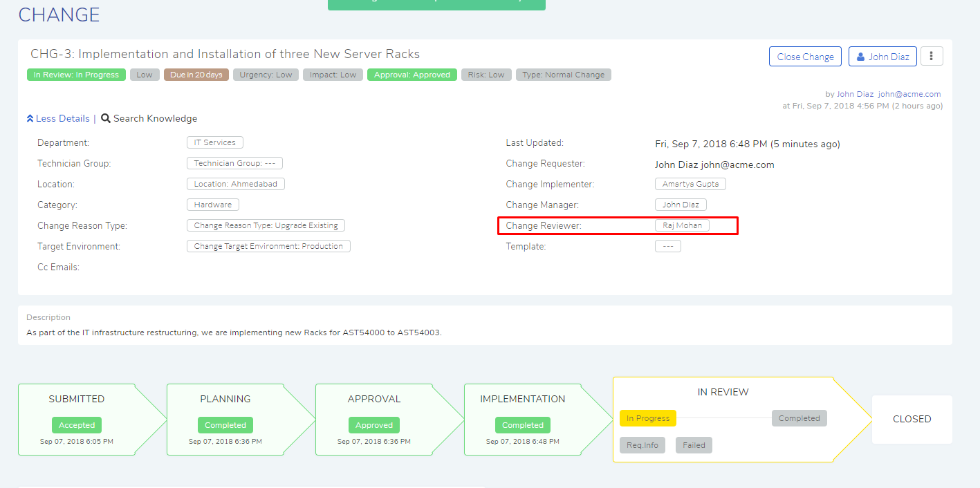980x488 pixels.
Task: Click the John Diaz author link
Action: (x=855, y=94)
